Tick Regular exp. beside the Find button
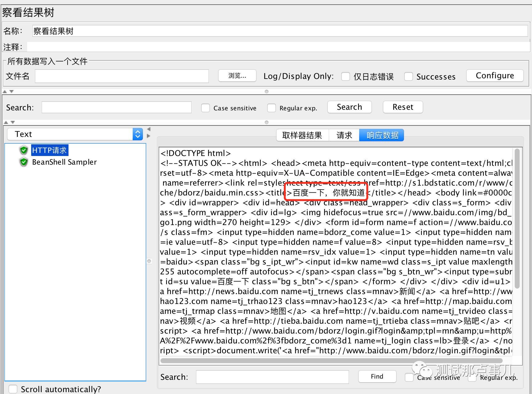This screenshot has width=532, height=394. [x=472, y=377]
